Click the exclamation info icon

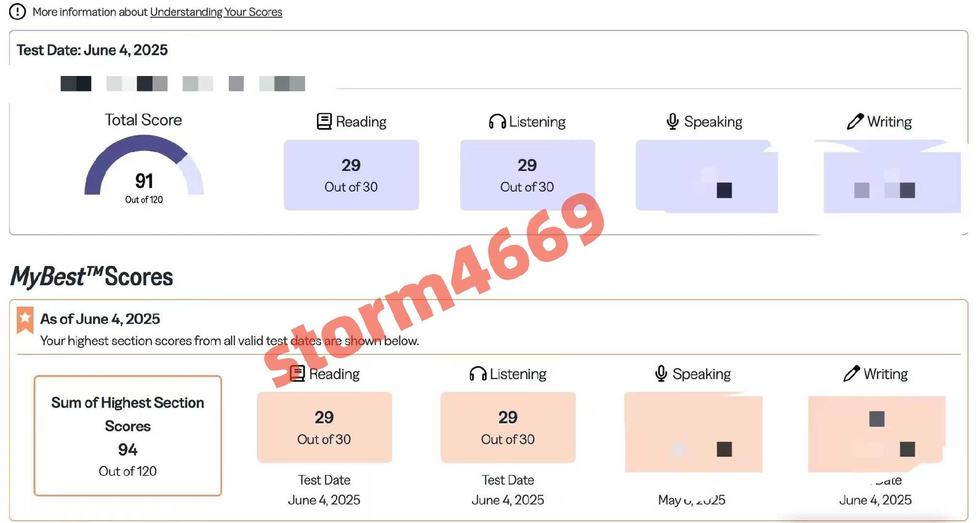(x=17, y=11)
